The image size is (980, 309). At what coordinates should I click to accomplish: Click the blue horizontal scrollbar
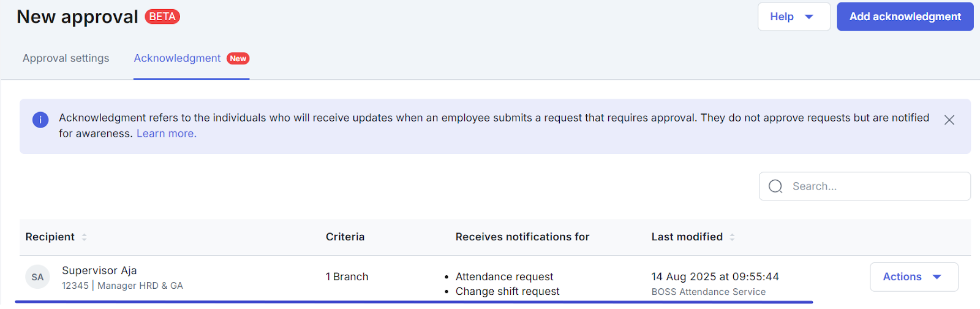(x=414, y=302)
